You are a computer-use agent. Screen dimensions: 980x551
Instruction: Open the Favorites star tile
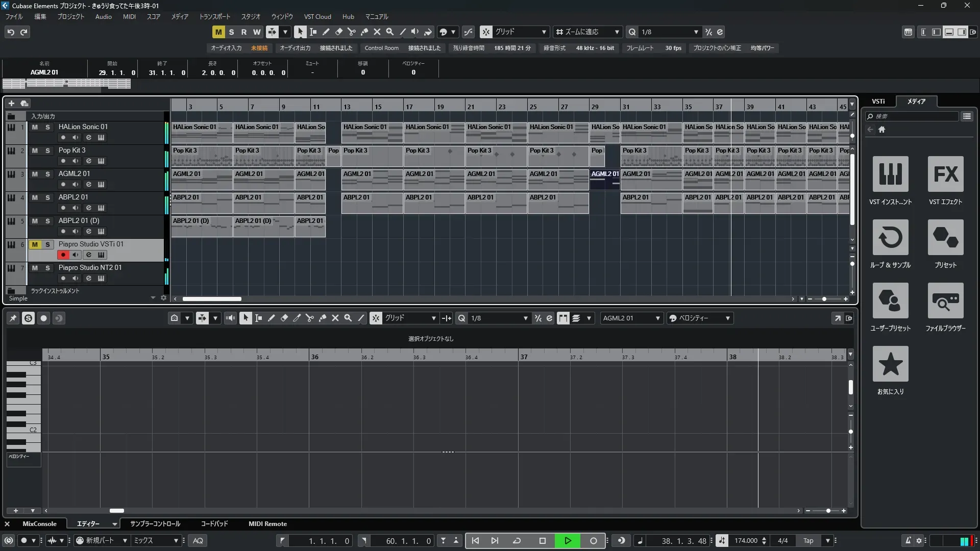pos(890,364)
